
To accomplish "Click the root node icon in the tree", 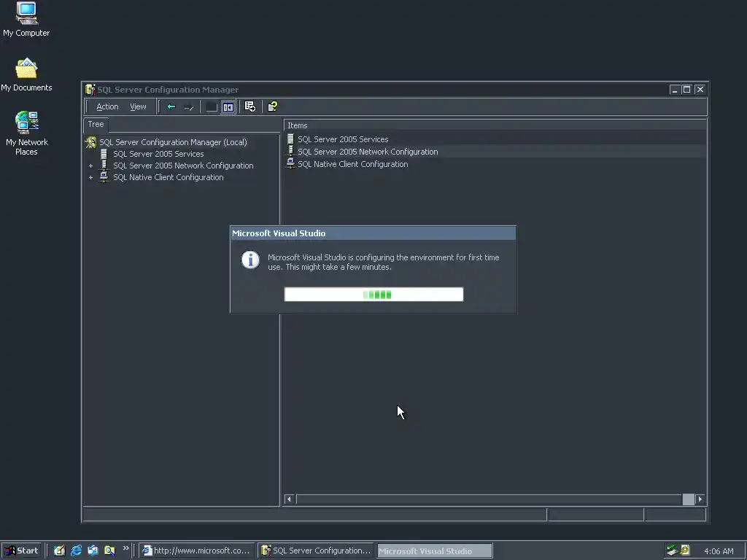I will click(x=90, y=142).
